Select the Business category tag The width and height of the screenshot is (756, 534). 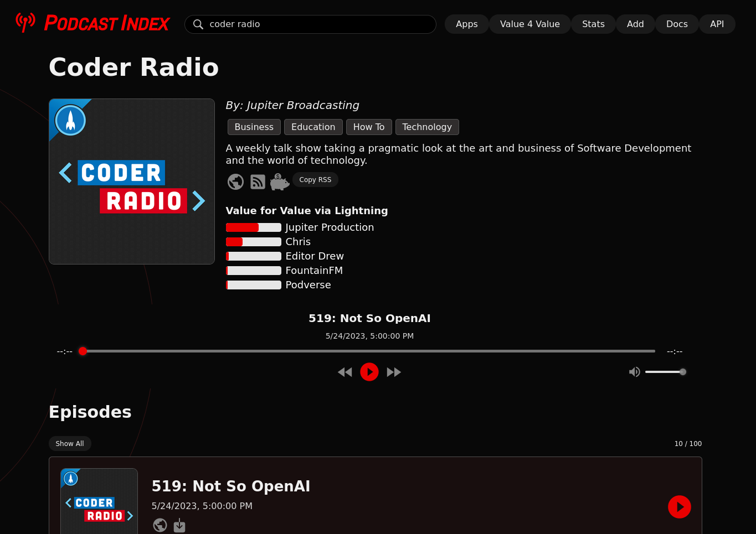tap(254, 127)
